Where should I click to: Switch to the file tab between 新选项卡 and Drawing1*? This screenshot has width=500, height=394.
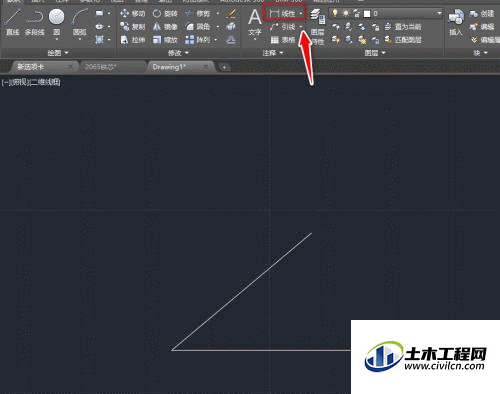pyautogui.click(x=112, y=67)
